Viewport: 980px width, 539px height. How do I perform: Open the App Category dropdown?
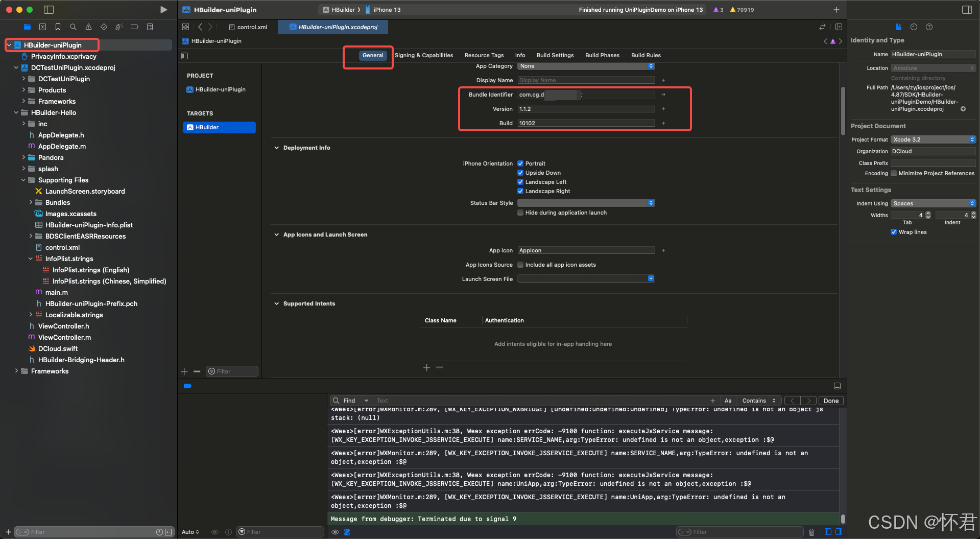(586, 66)
